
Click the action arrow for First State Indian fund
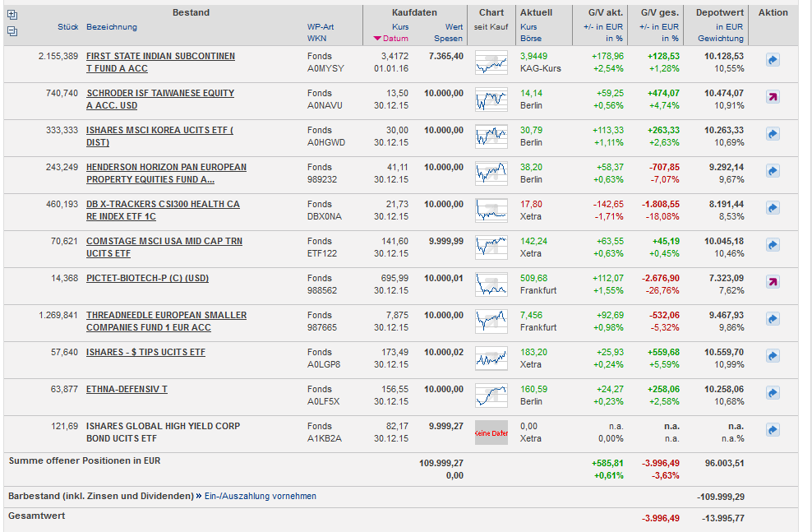tap(773, 60)
